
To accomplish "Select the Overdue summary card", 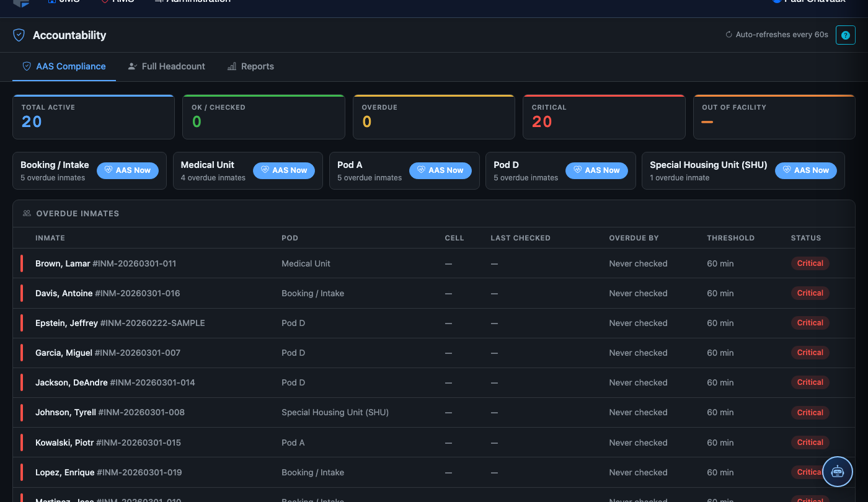I will [x=434, y=117].
